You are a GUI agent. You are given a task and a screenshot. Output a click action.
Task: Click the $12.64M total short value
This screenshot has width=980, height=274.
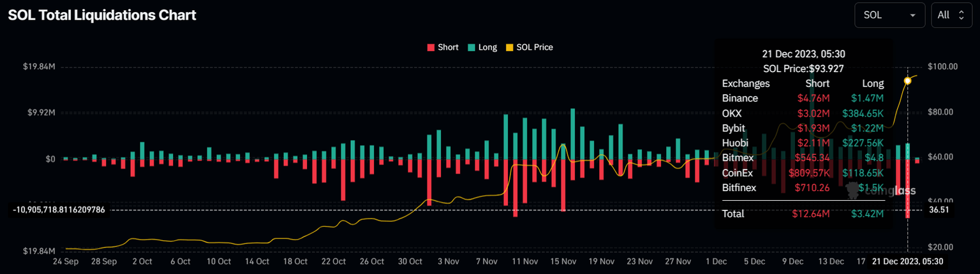coord(811,214)
